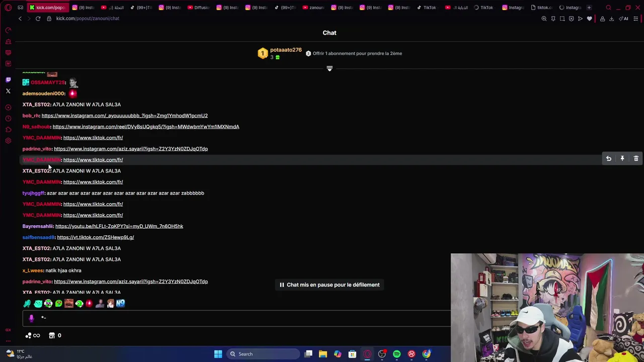
Task: Click username OSSAMAYT2S
Action: [x=48, y=82]
